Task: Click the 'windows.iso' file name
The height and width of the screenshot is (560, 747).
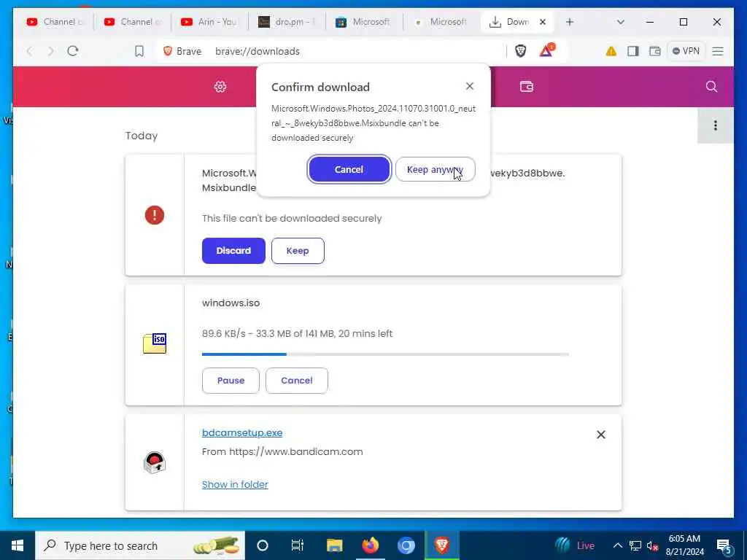Action: [x=231, y=303]
